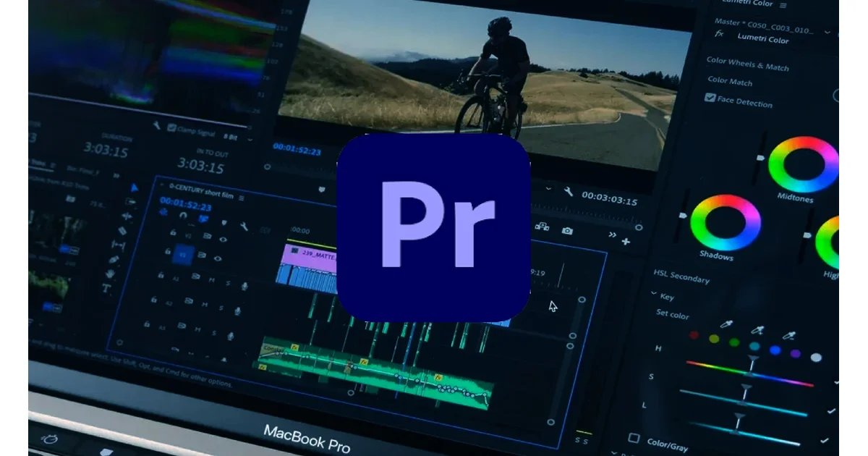
Task: Open the Lumetri Color panel menu
Action: [x=783, y=6]
